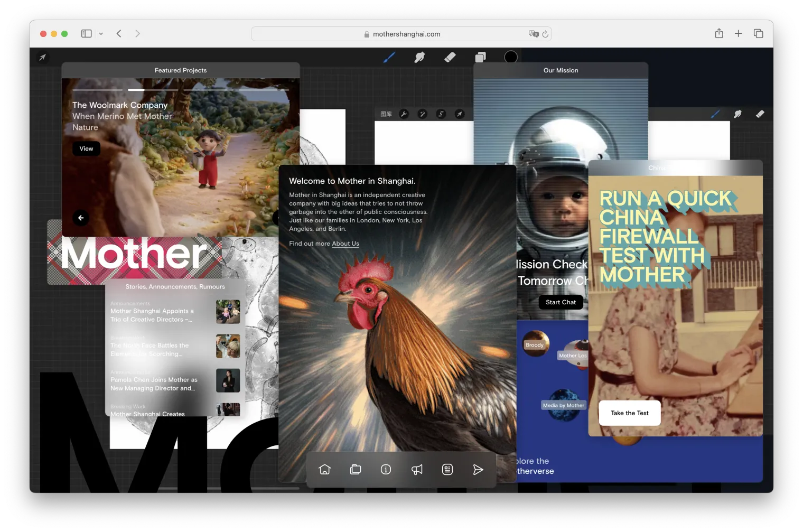This screenshot has height=532, width=803.
Task: Open story The North Face Battles the Elements
Action: click(150, 350)
